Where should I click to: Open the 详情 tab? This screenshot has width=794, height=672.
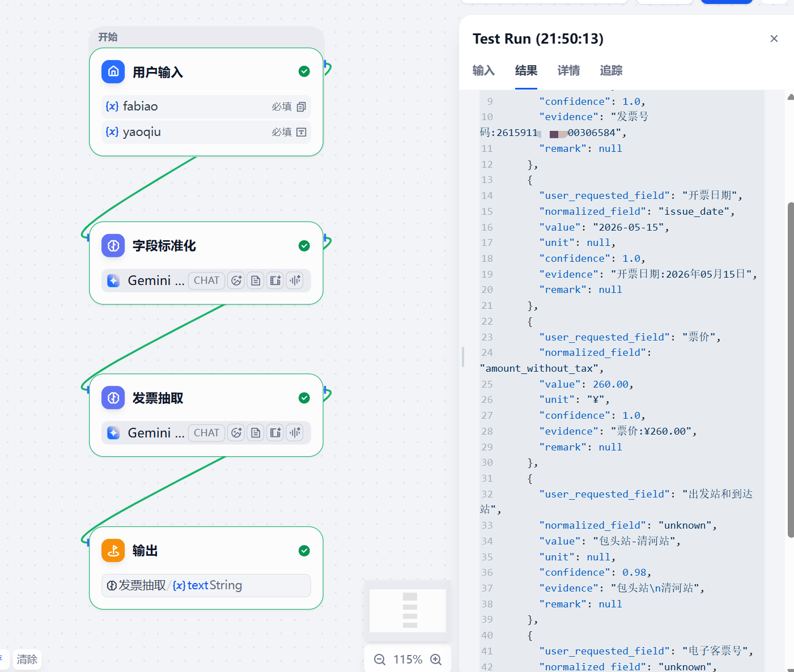tap(568, 70)
